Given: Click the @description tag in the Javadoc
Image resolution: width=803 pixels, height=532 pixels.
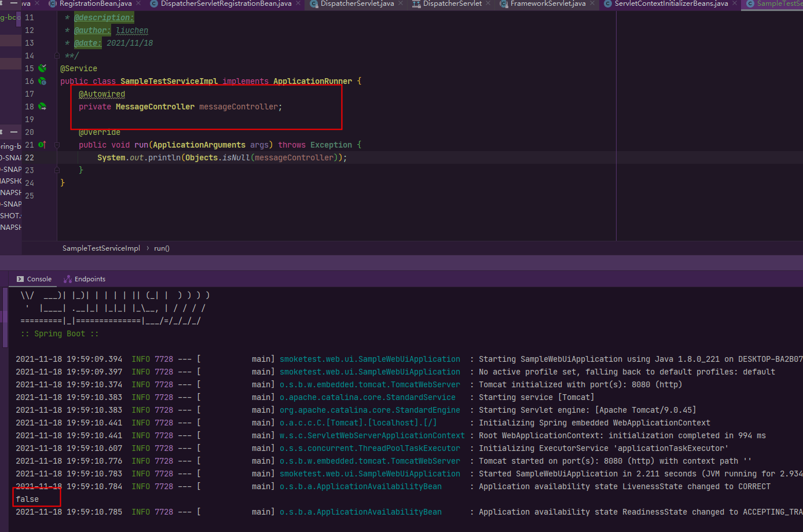Looking at the screenshot, I should coord(104,17).
